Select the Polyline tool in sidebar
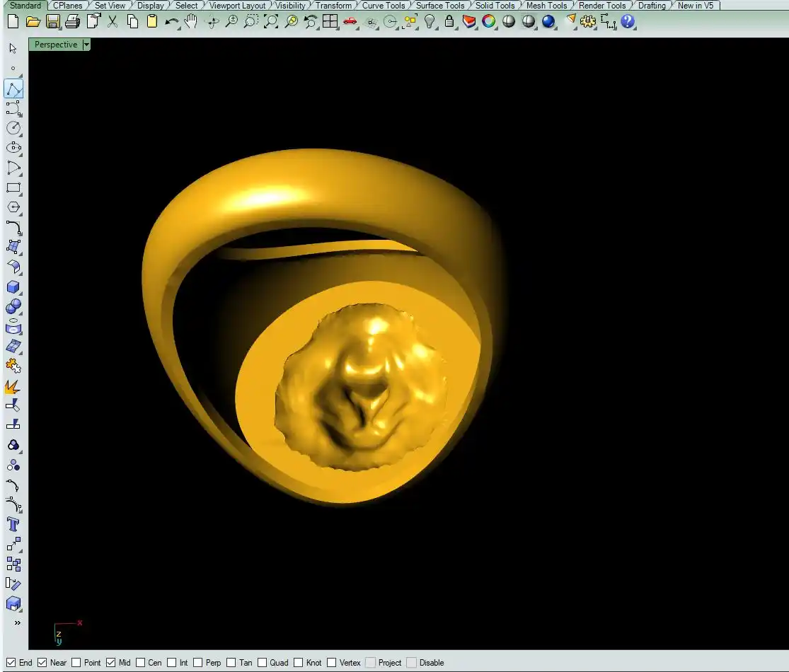This screenshot has height=672, width=789. point(13,89)
